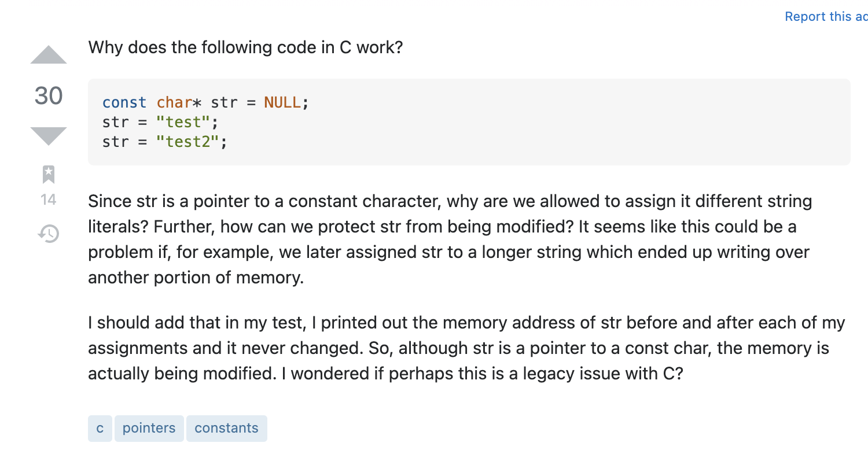Click the vote score showing 30
Image resolution: width=868 pixels, height=465 pixels.
(49, 95)
